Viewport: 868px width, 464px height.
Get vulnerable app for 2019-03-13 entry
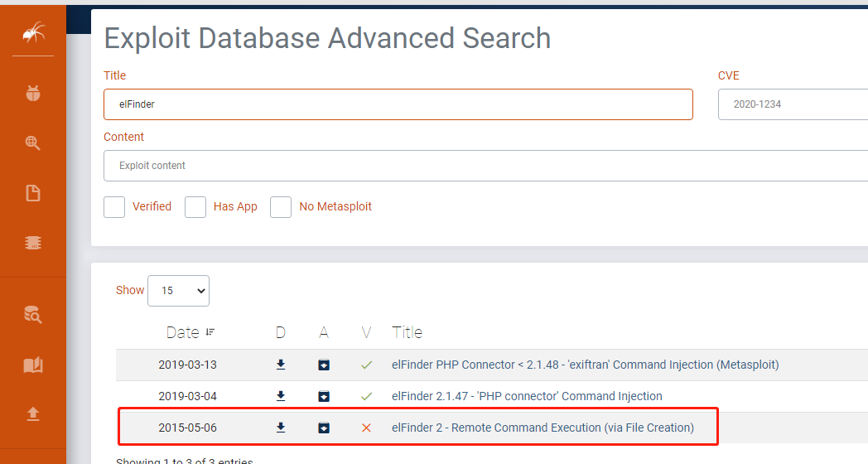(x=324, y=365)
